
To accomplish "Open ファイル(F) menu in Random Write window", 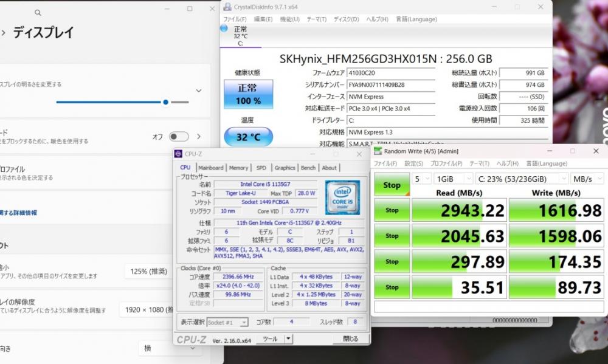I will click(385, 163).
